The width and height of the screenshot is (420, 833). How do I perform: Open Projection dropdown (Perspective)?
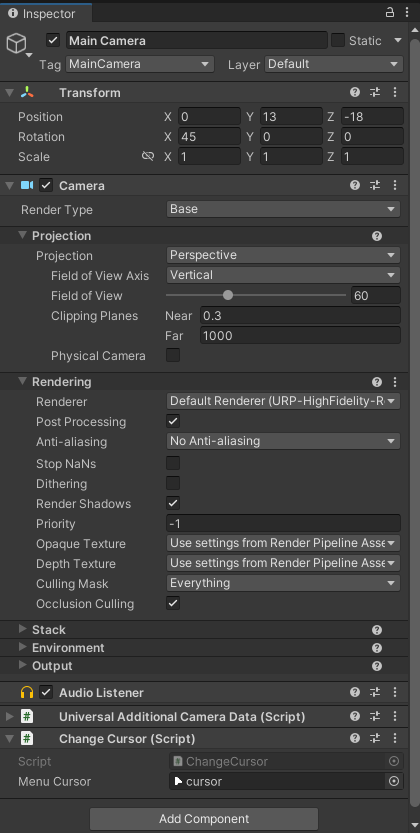284,256
